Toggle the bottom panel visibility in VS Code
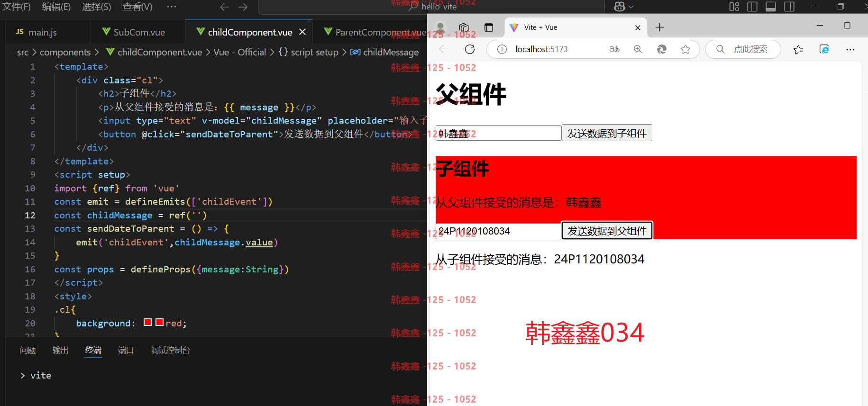This screenshot has height=406, width=868. coord(771,7)
